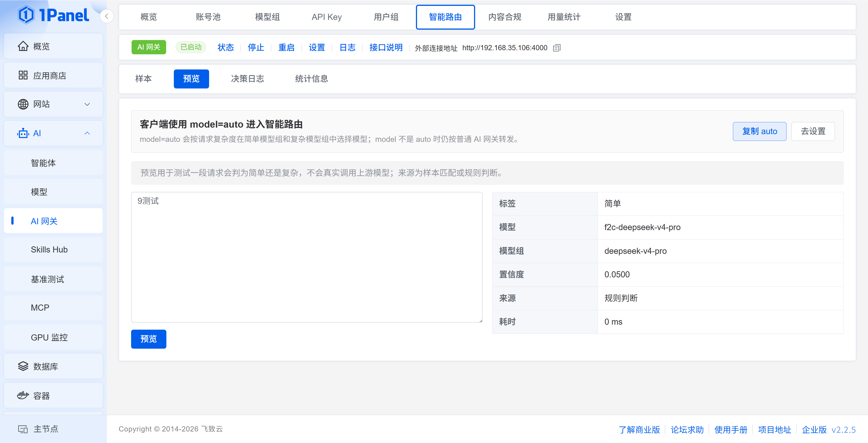Switch to the 账号池 tab
The image size is (868, 443).
(x=208, y=17)
